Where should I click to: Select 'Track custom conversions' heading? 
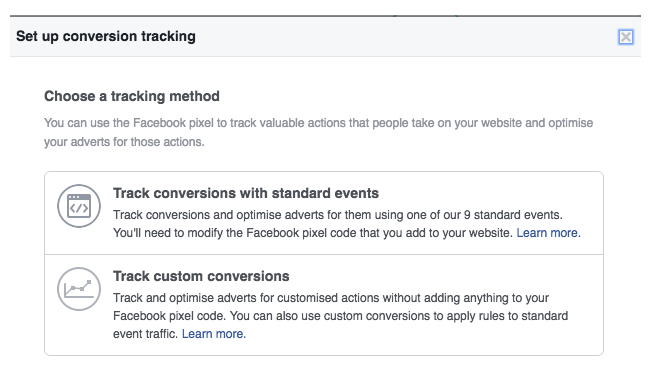pyautogui.click(x=201, y=276)
